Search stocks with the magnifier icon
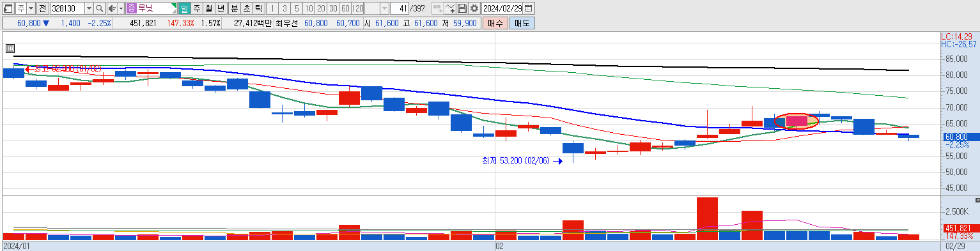Image resolution: width=980 pixels, height=251 pixels. point(100,8)
